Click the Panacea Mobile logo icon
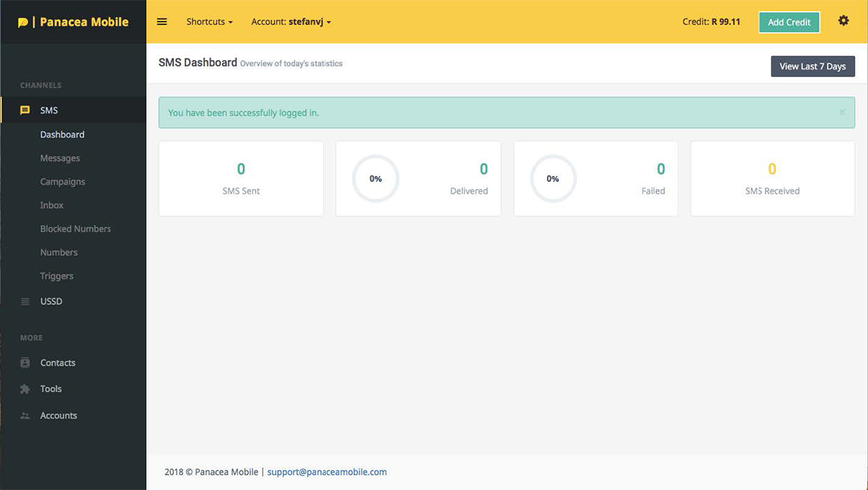 click(23, 22)
